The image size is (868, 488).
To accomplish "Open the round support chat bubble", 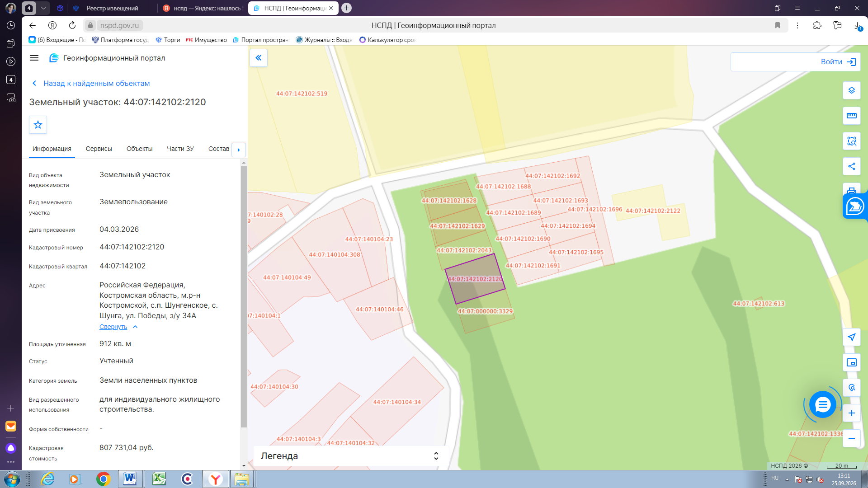I will (x=822, y=404).
